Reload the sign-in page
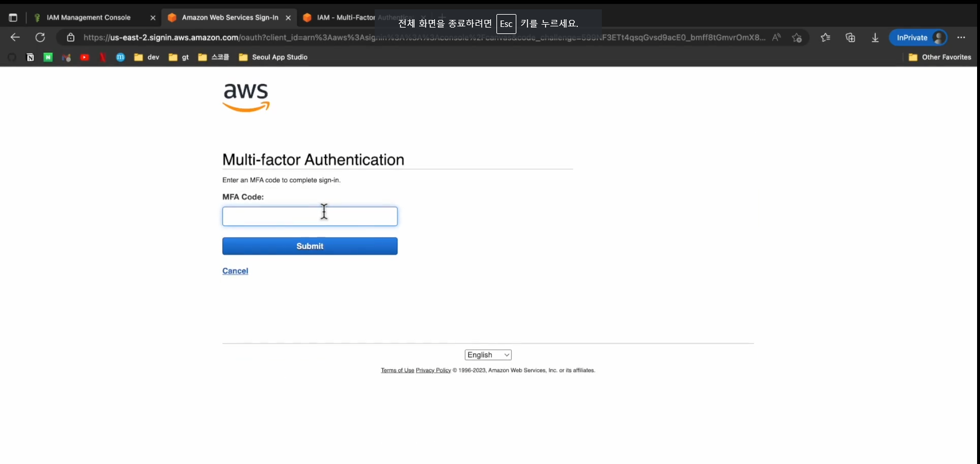Image resolution: width=980 pixels, height=464 pixels. pos(40,37)
